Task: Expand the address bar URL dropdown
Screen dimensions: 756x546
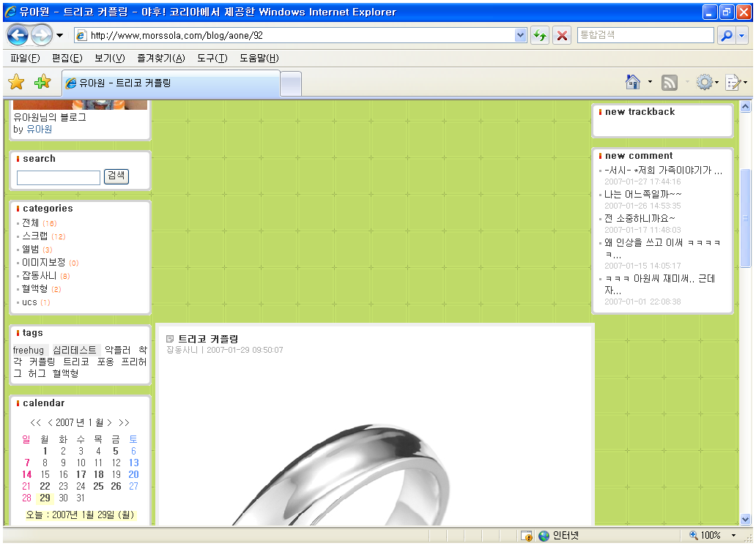Action: tap(520, 35)
